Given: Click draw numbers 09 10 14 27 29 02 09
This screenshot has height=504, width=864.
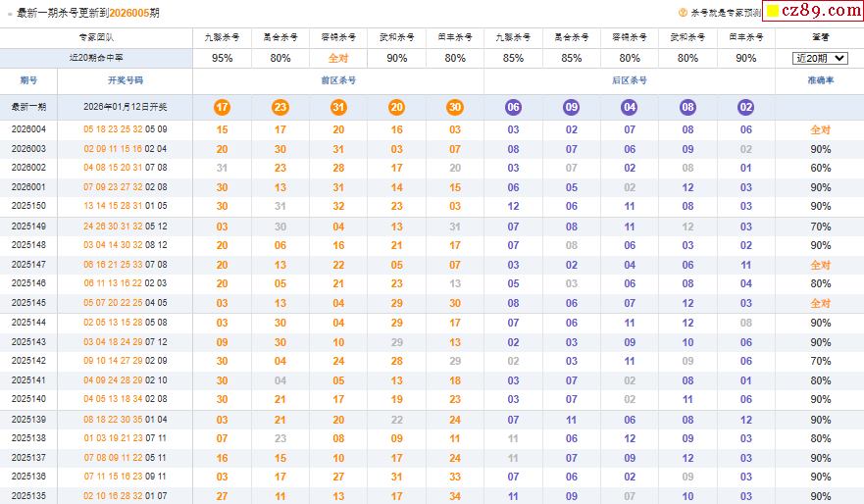Looking at the screenshot, I should coord(126,361).
